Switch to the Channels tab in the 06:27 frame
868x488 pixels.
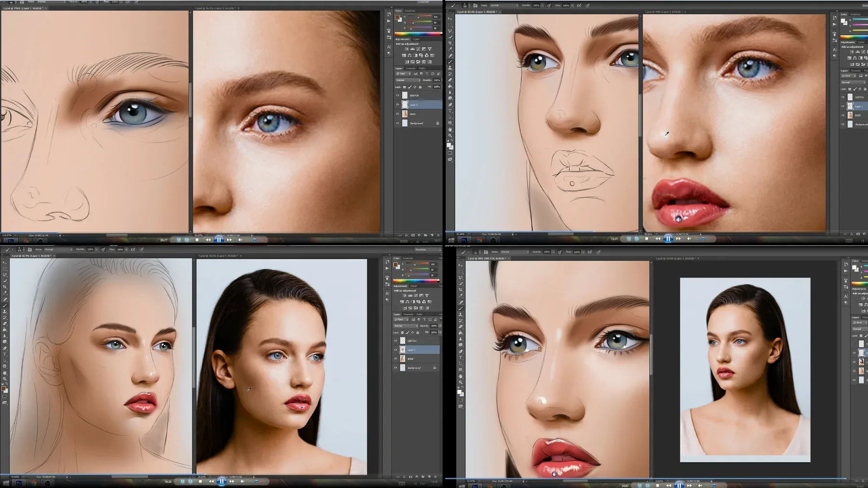click(410, 68)
